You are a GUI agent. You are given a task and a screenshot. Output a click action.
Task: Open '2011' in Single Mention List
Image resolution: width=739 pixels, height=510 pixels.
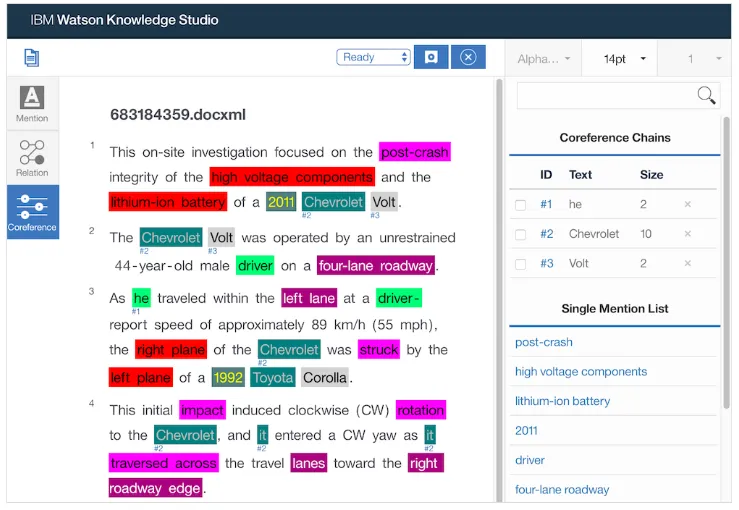click(526, 431)
